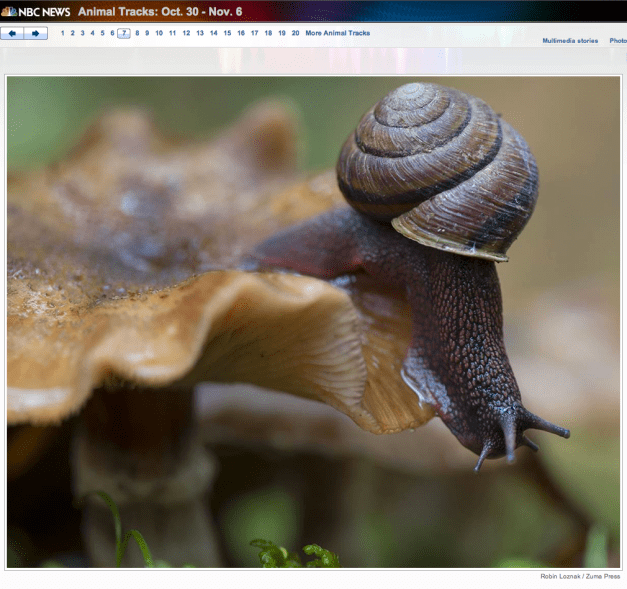Open slide 12 of the gallery
The width and height of the screenshot is (627, 589).
click(x=186, y=33)
